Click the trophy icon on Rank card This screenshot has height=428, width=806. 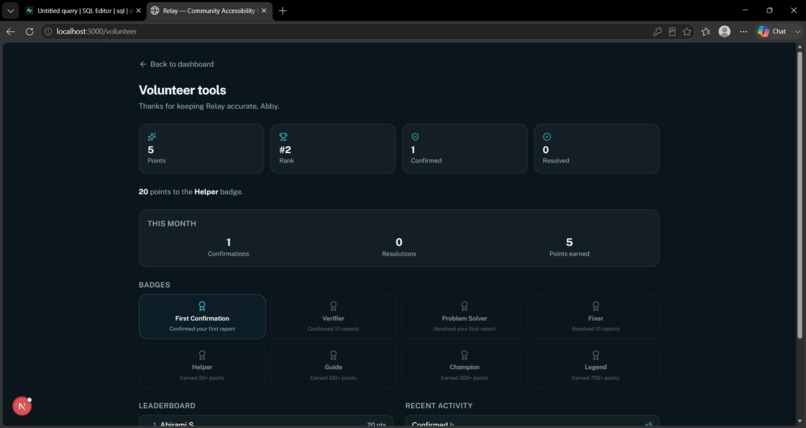[283, 137]
